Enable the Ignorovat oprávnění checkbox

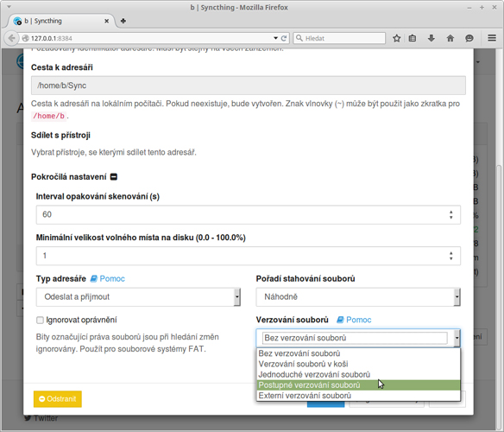pos(40,320)
